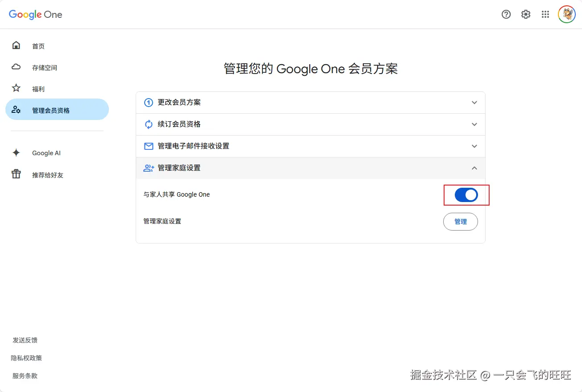Screen dimensions: 582x392
Task: Toggle off 与家人共享 Google One switch
Action: pos(466,195)
